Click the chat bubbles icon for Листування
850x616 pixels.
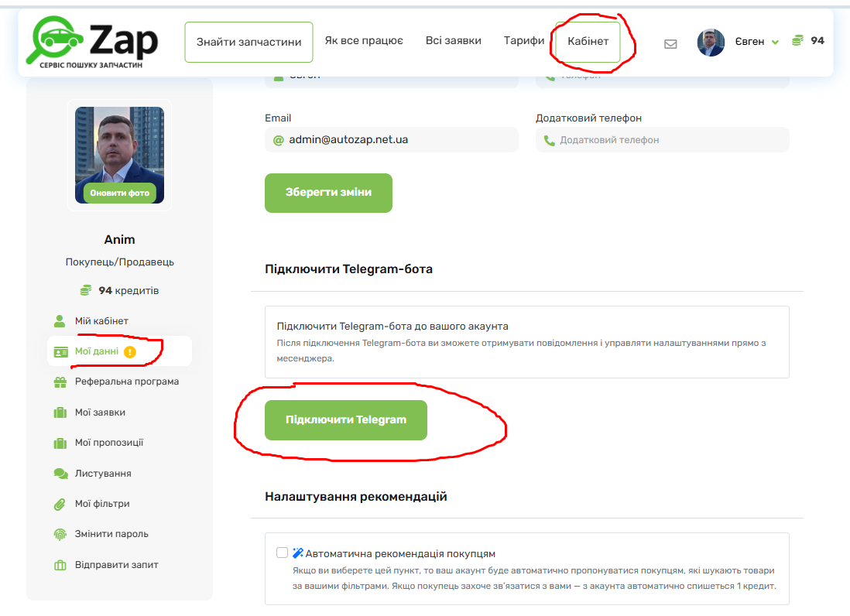[x=60, y=474]
